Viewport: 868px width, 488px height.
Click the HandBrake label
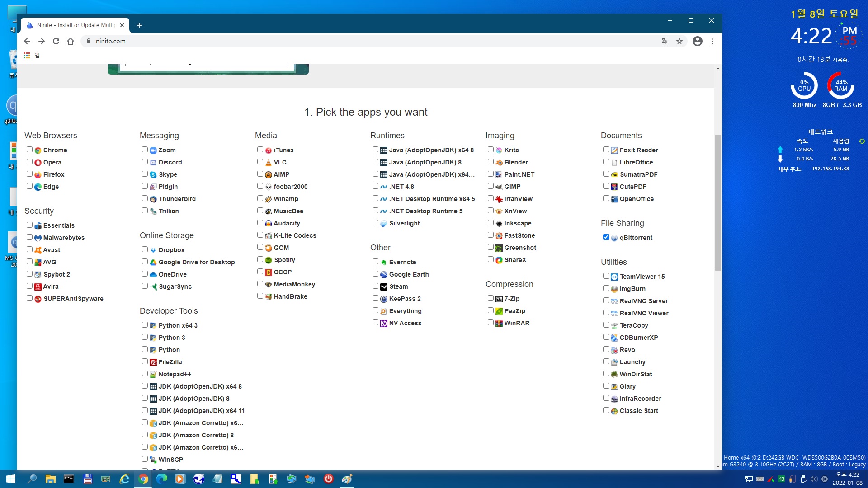tap(290, 296)
